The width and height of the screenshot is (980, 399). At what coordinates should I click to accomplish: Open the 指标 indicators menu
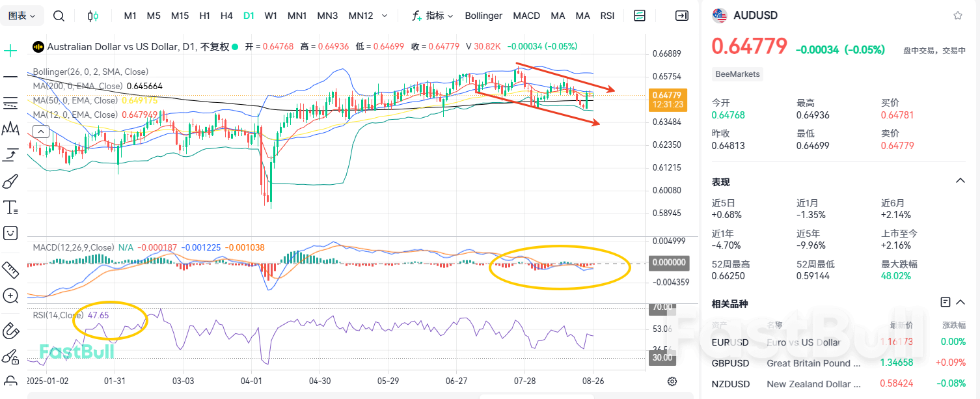pyautogui.click(x=433, y=15)
